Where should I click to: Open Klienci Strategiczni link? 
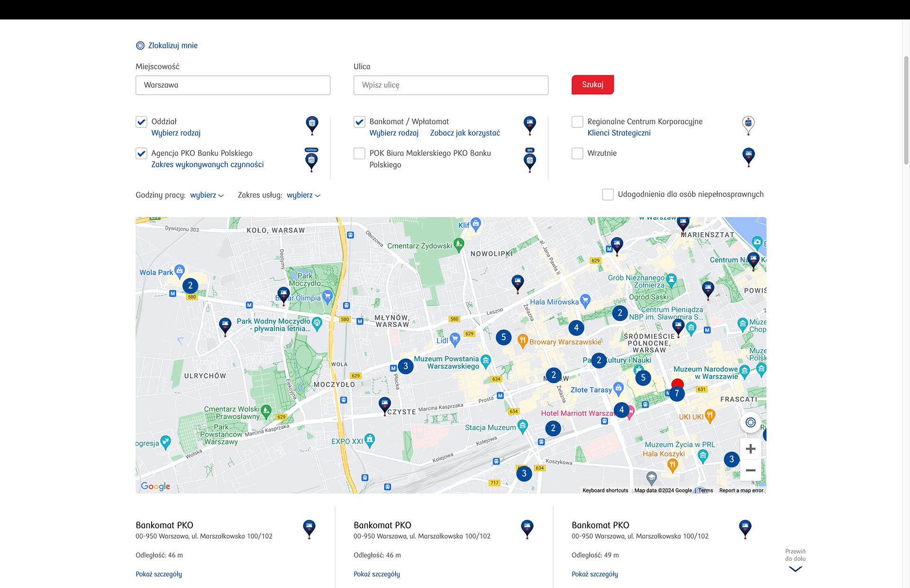point(619,133)
